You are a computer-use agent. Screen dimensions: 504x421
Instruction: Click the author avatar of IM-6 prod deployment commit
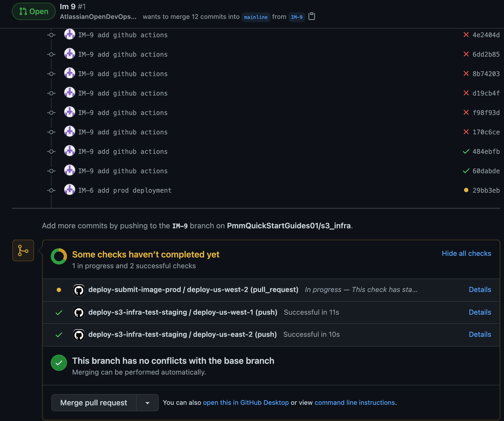(x=69, y=190)
